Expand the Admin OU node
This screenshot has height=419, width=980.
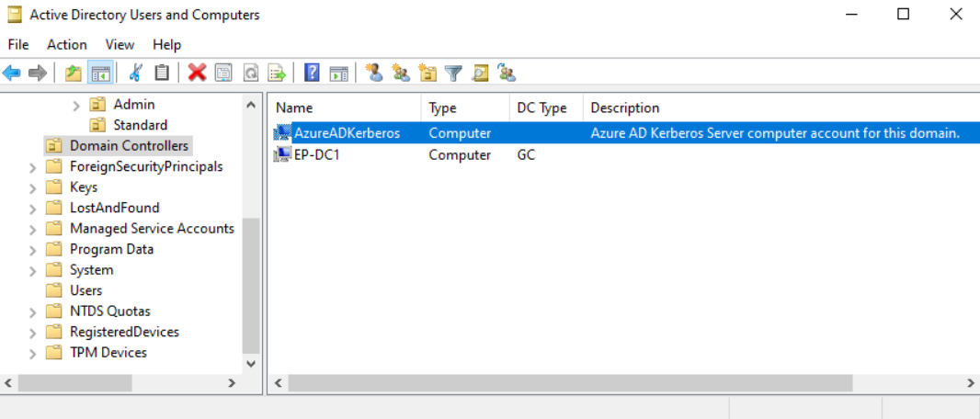(x=76, y=105)
